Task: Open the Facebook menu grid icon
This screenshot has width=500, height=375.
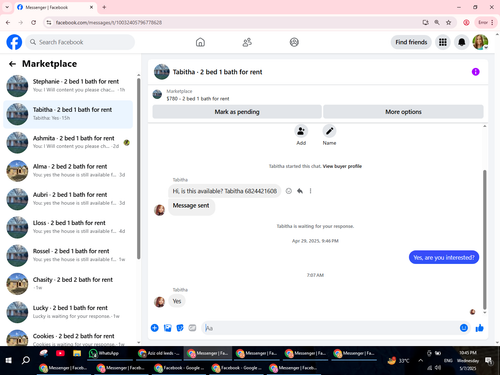Action: click(x=443, y=42)
